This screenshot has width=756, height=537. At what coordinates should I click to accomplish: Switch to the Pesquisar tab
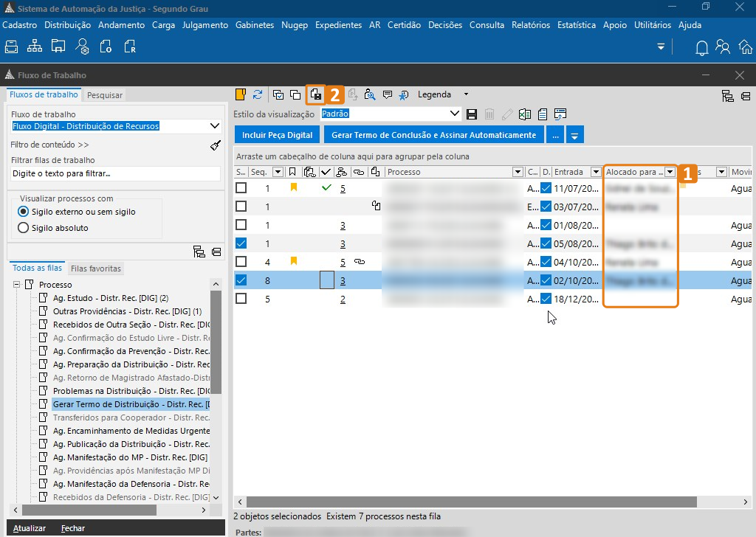pyautogui.click(x=105, y=95)
